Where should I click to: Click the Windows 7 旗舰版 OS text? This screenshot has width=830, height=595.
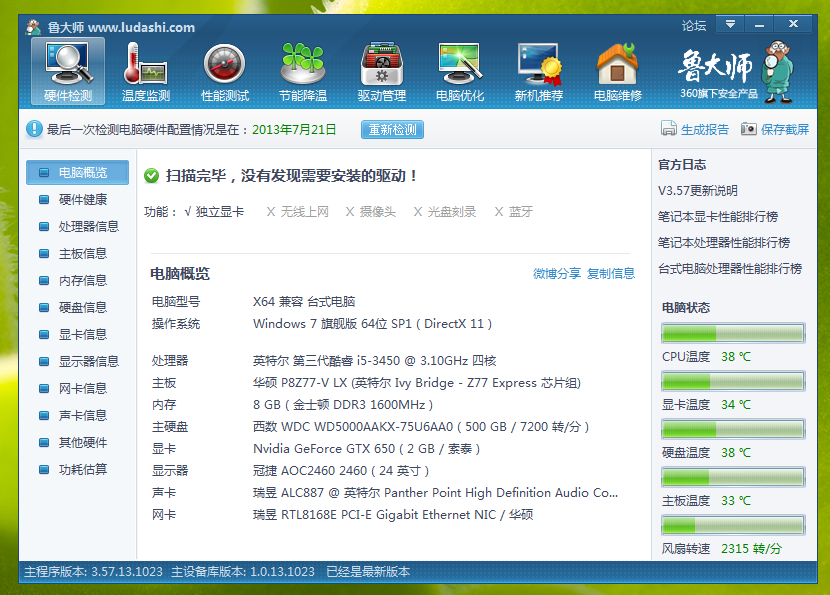[372, 323]
